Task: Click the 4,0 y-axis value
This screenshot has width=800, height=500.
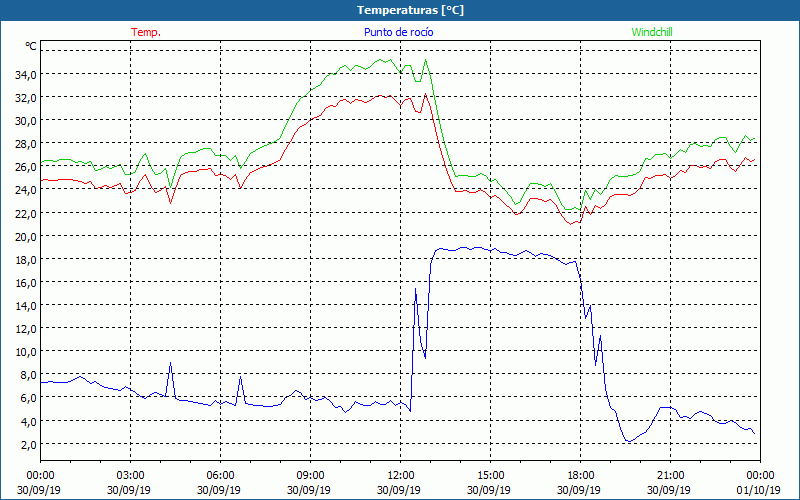Action: coord(28,421)
